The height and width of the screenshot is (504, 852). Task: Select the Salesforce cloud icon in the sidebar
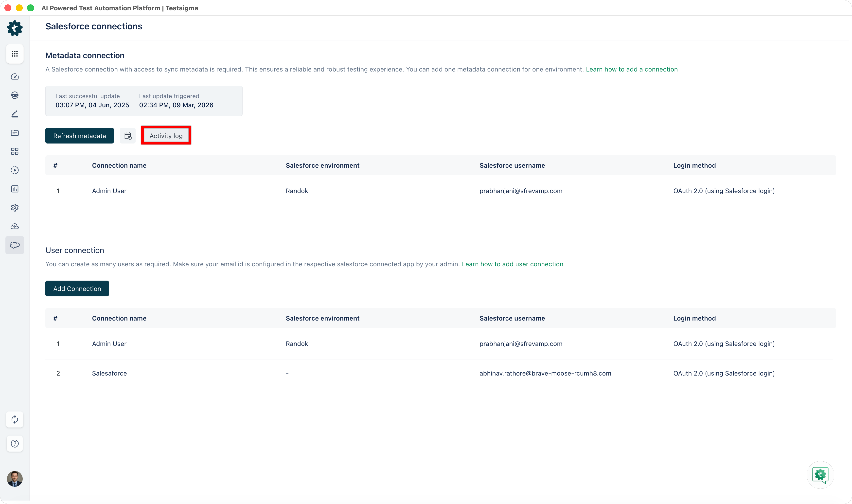click(15, 245)
